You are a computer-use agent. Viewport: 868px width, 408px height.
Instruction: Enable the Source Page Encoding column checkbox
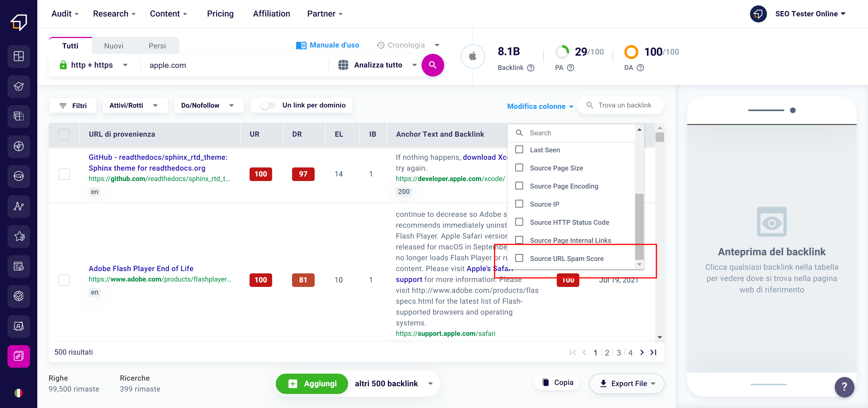(519, 186)
